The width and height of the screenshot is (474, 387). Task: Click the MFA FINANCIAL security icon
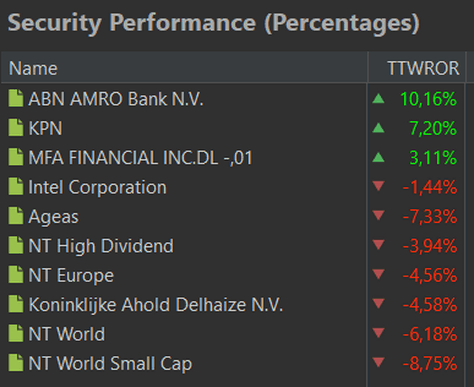[x=16, y=157]
